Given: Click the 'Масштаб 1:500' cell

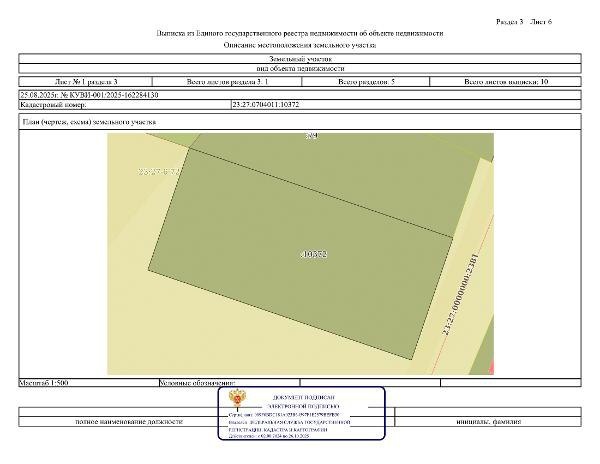Looking at the screenshot, I should pyautogui.click(x=89, y=383).
